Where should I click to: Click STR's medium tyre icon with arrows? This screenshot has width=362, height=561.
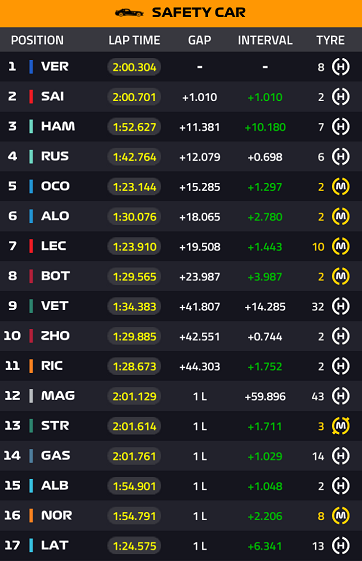coord(341,426)
